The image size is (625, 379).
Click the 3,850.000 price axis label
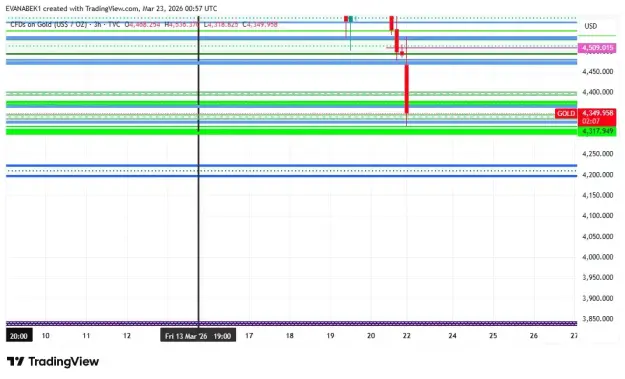(x=597, y=319)
